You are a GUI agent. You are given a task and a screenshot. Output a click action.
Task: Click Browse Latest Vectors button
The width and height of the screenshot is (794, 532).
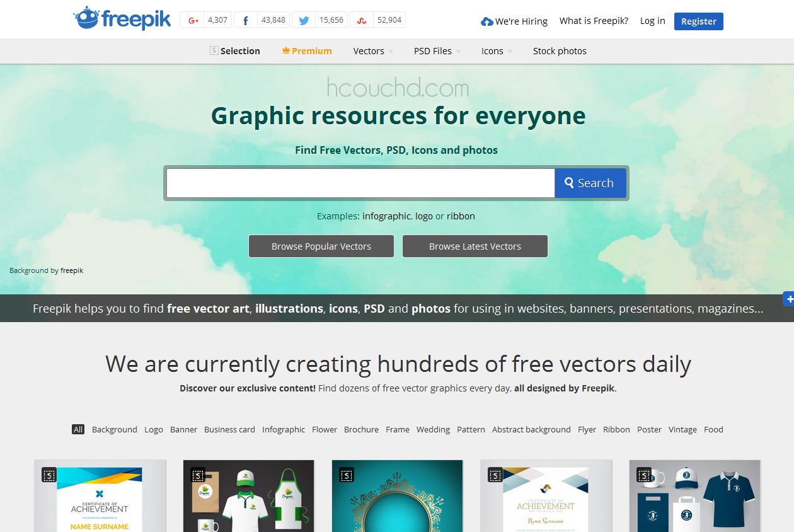(x=475, y=246)
